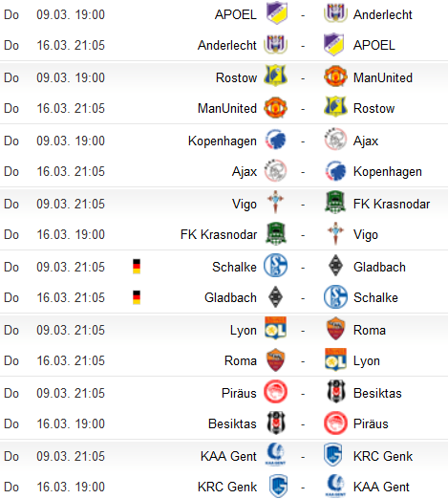Click the Ajax crest in the 16.03. home fixture
The width and height of the screenshot is (448, 499).
click(x=276, y=171)
